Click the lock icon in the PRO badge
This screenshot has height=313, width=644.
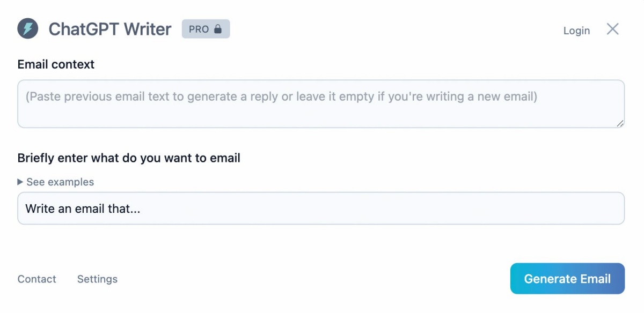tap(217, 29)
